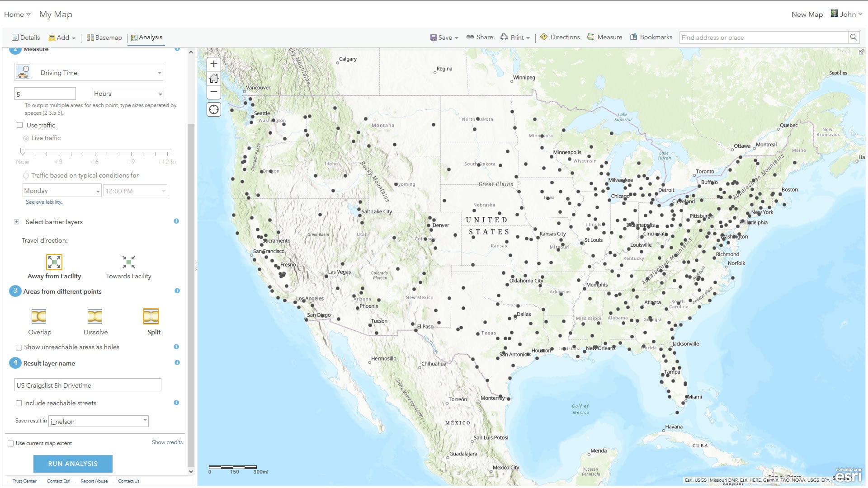The image size is (868, 488).
Task: Open the Hours units dropdown
Action: click(128, 94)
